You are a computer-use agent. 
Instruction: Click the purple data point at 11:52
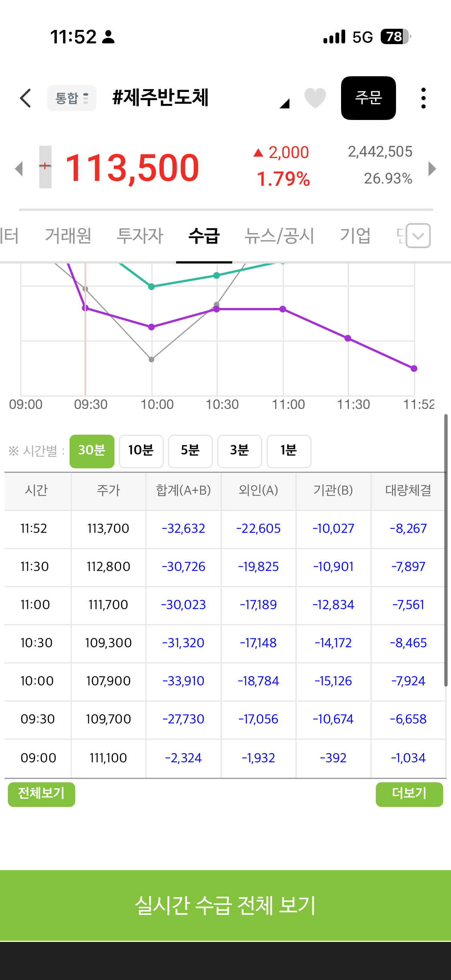point(414,369)
